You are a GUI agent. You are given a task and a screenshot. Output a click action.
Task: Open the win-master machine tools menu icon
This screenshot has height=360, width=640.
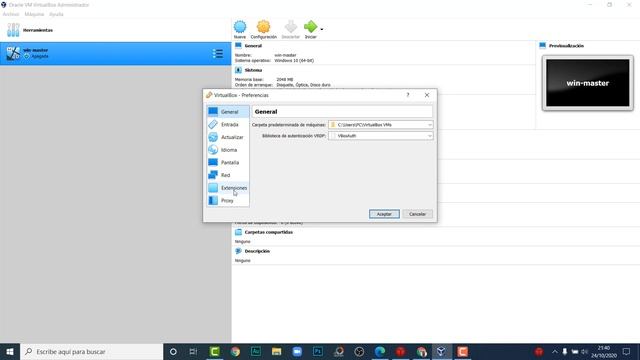(218, 53)
